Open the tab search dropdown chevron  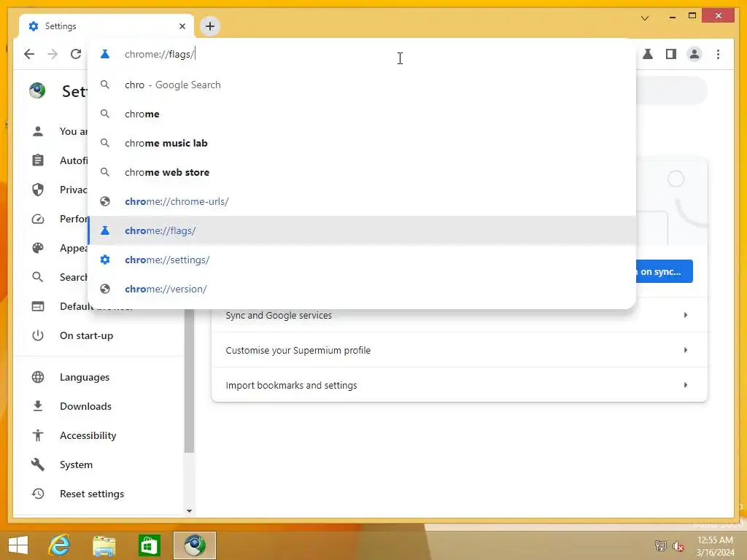click(x=645, y=18)
